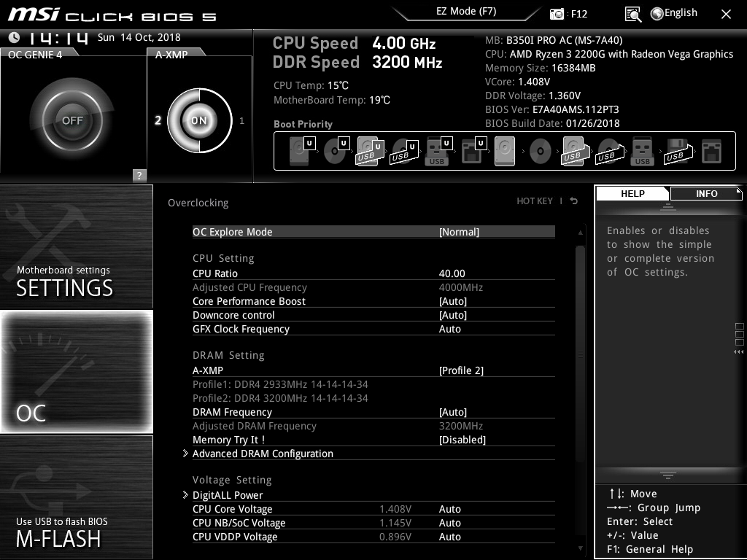Click the BIOS Ver E7A40AMS.112PT3 text
Image resolution: width=747 pixels, height=560 pixels.
[x=551, y=109]
